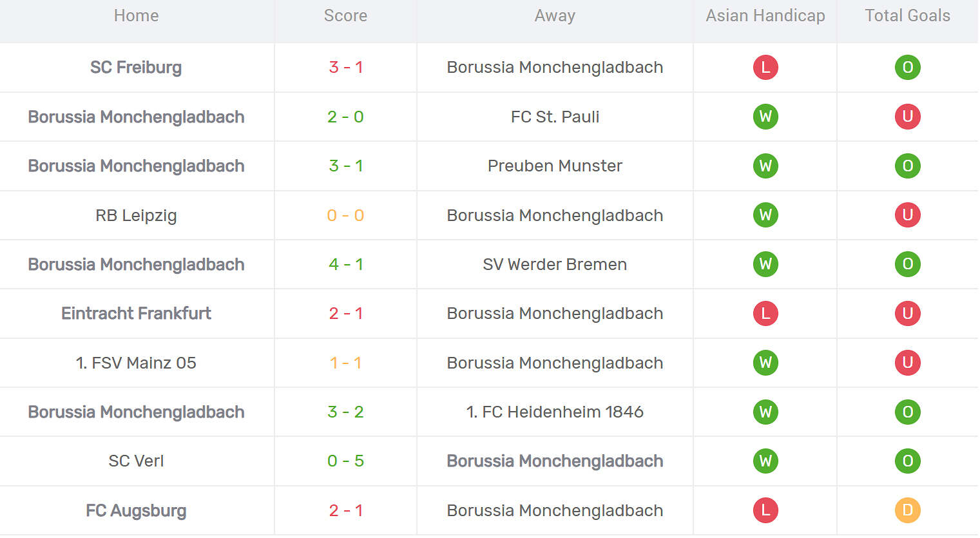Click the orange D badge in FC Augsburg row
This screenshot has height=538, width=980.
point(907,510)
